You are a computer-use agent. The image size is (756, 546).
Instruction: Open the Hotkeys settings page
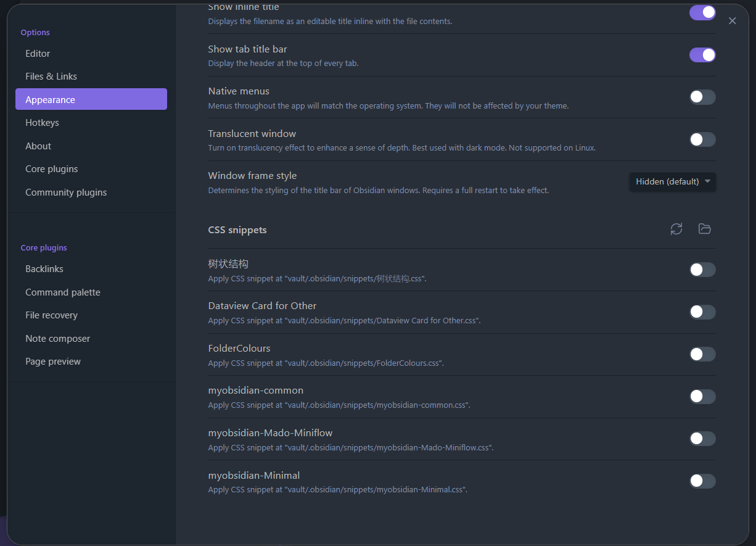(42, 122)
